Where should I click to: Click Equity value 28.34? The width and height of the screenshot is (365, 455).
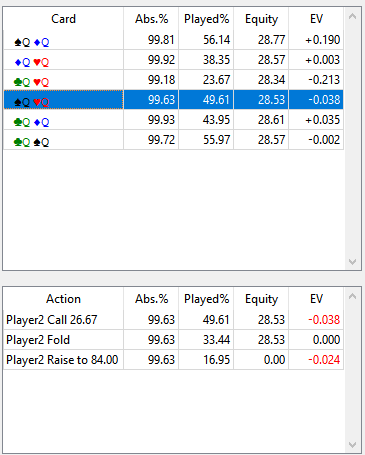pos(271,80)
